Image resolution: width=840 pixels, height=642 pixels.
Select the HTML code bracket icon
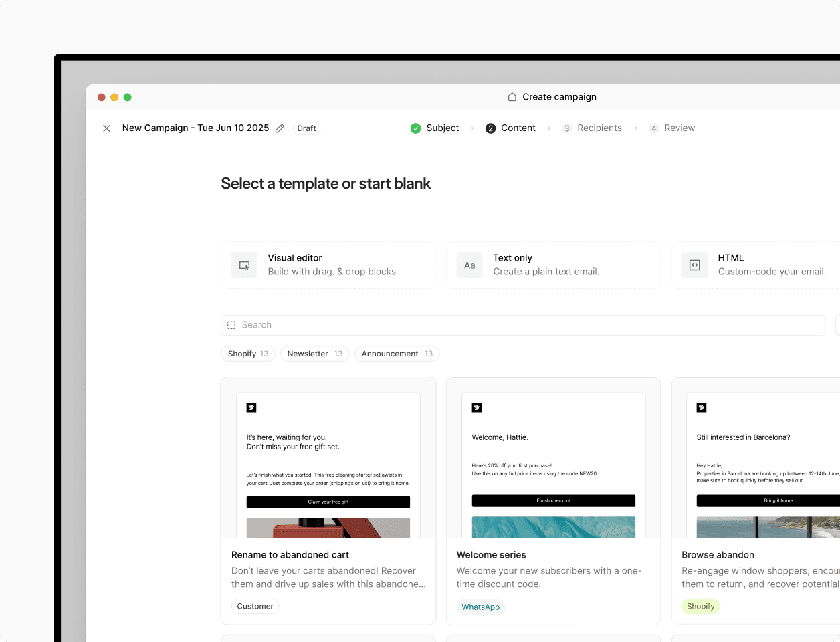pyautogui.click(x=694, y=265)
